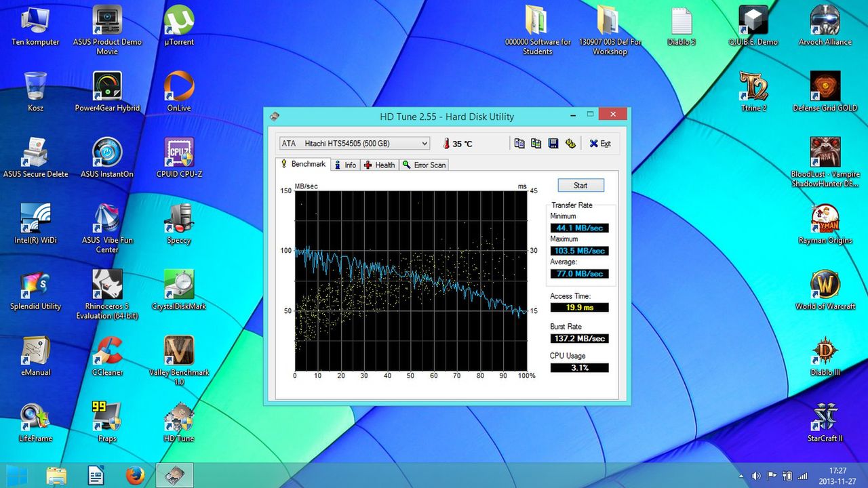The height and width of the screenshot is (488, 868).
Task: Select Software for Students folder
Action: (538, 30)
